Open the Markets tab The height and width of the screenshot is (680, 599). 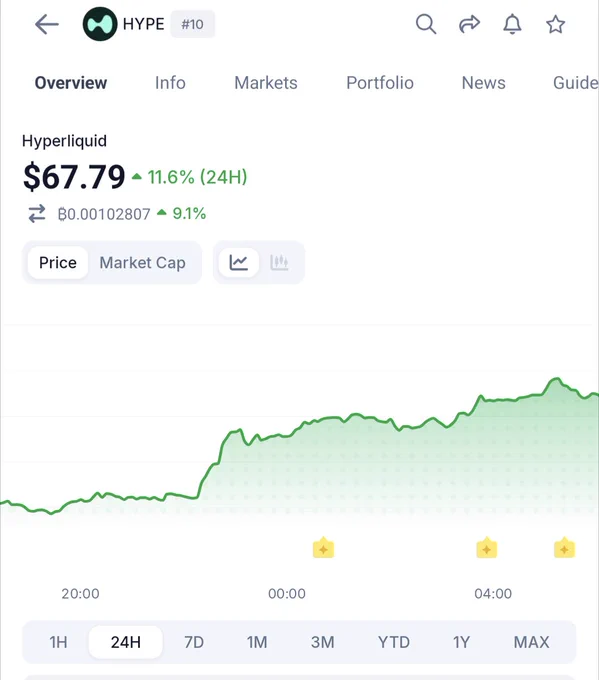click(x=266, y=83)
